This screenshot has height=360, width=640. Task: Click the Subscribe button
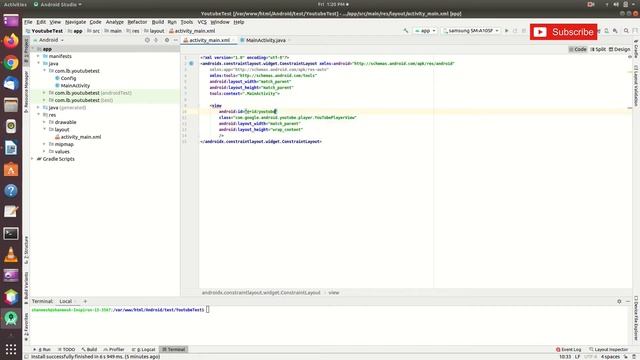(564, 32)
